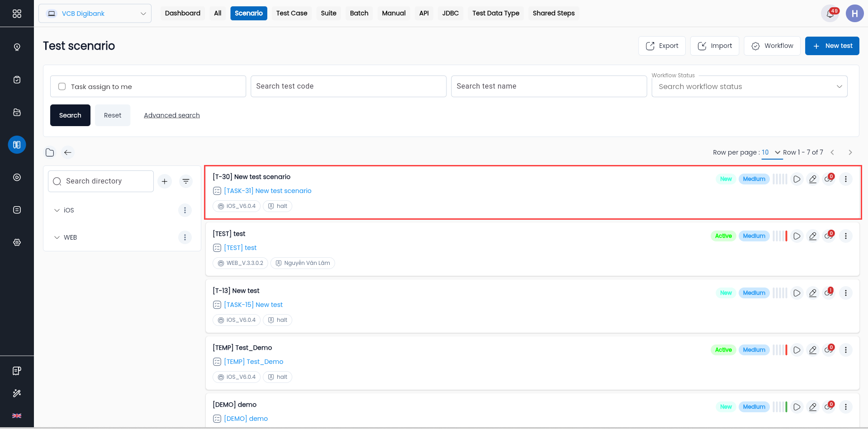Expand the WEB directory

(57, 237)
